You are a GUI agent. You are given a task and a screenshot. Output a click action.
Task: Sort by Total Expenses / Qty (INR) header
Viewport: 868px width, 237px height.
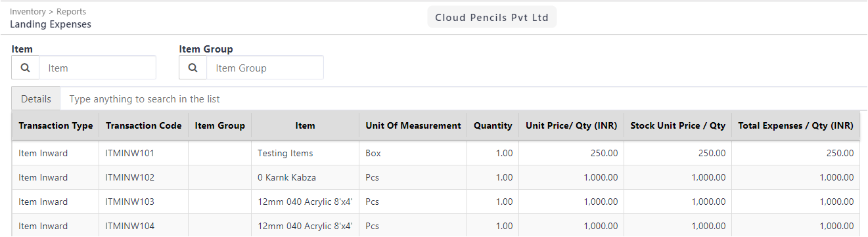(796, 125)
